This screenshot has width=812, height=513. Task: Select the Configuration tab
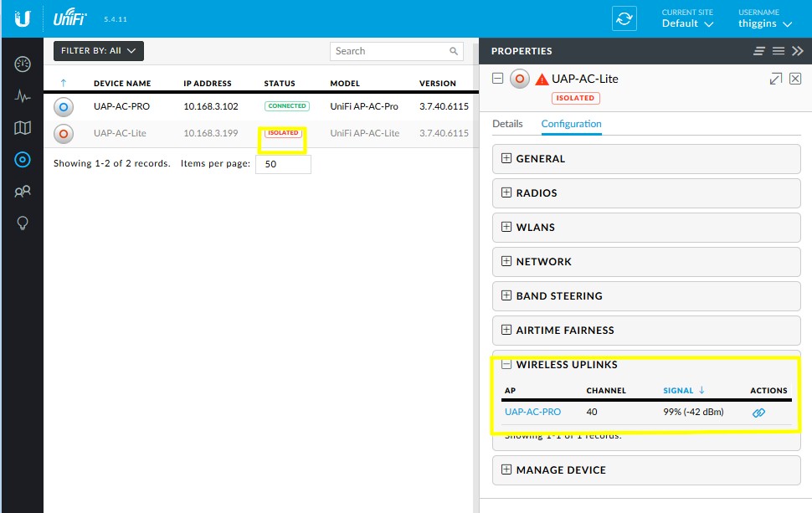(571, 124)
